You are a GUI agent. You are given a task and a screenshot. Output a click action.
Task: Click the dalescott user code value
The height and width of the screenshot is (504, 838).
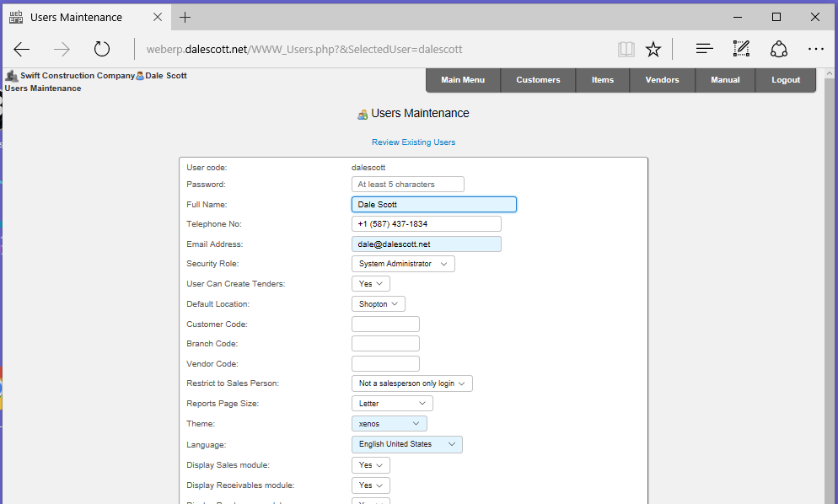pos(368,167)
